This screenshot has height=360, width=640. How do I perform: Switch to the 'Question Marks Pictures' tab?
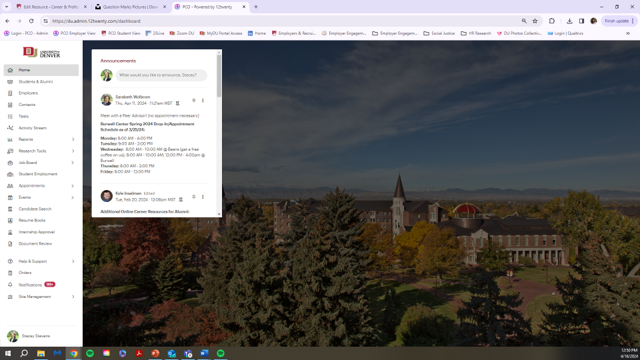pyautogui.click(x=130, y=7)
